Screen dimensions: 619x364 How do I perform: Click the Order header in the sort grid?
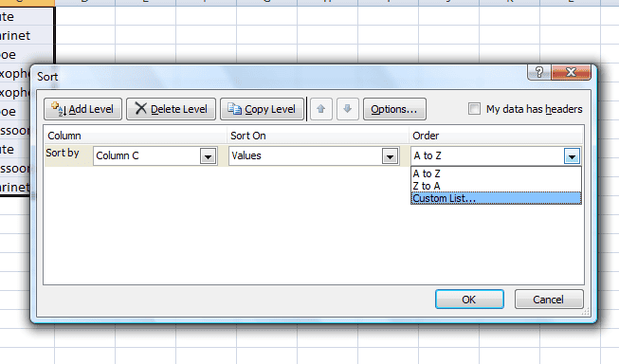[x=496, y=136]
